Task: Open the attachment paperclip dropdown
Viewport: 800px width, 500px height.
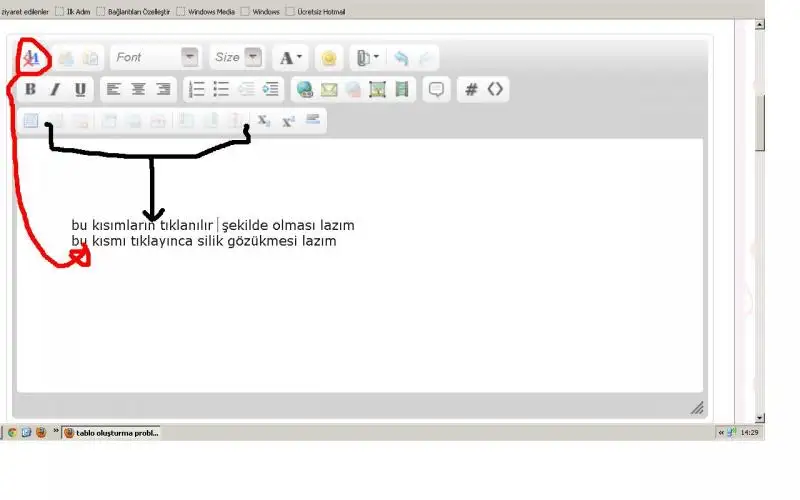Action: [x=366, y=58]
